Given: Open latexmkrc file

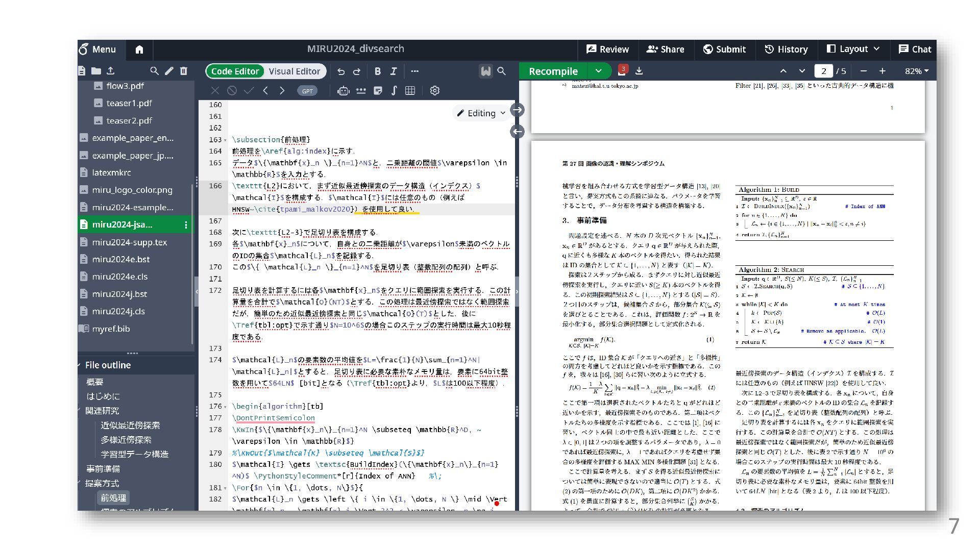Looking at the screenshot, I should 111,173.
